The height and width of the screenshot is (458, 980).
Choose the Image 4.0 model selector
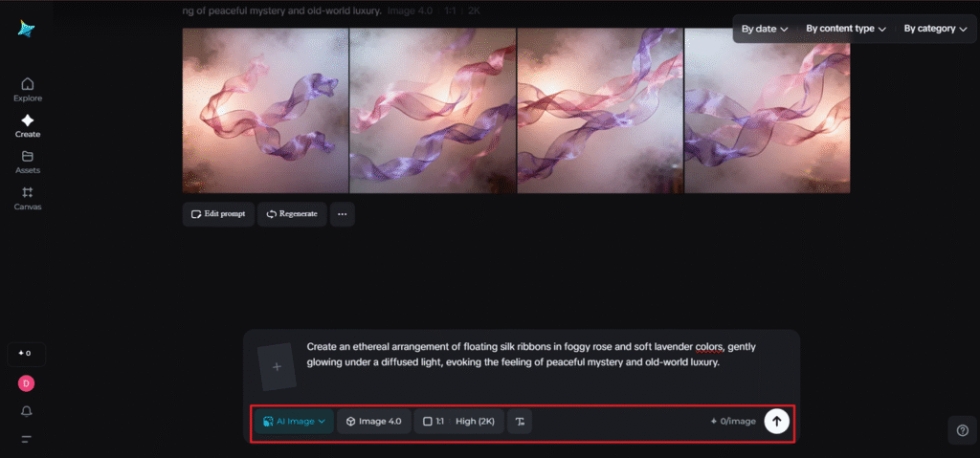tap(373, 422)
